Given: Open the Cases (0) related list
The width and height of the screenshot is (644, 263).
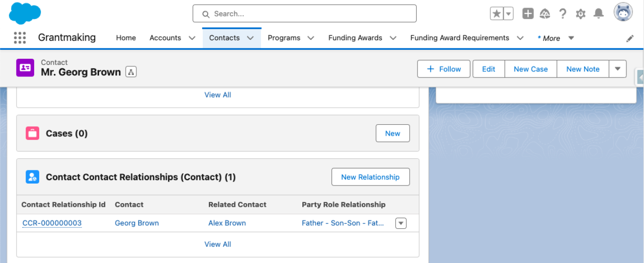Looking at the screenshot, I should click(x=66, y=133).
